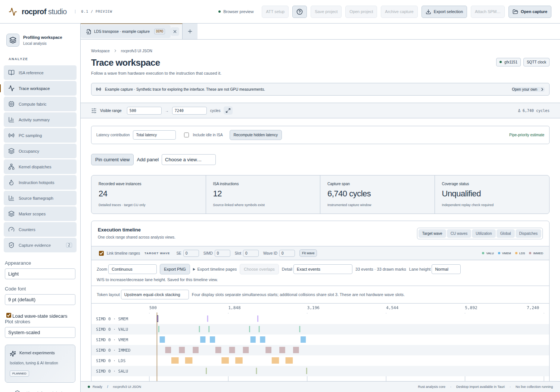560x392 pixels.
Task: Switch to the CU waves tab
Action: click(459, 234)
